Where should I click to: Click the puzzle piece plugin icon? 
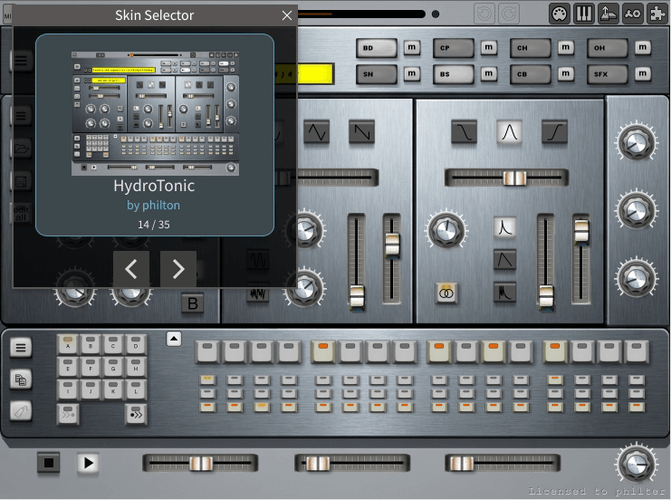[x=657, y=14]
